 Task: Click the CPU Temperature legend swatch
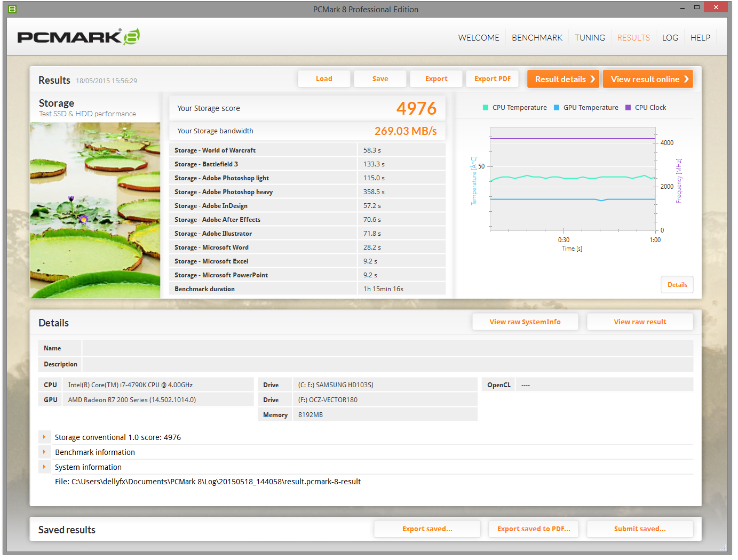486,108
